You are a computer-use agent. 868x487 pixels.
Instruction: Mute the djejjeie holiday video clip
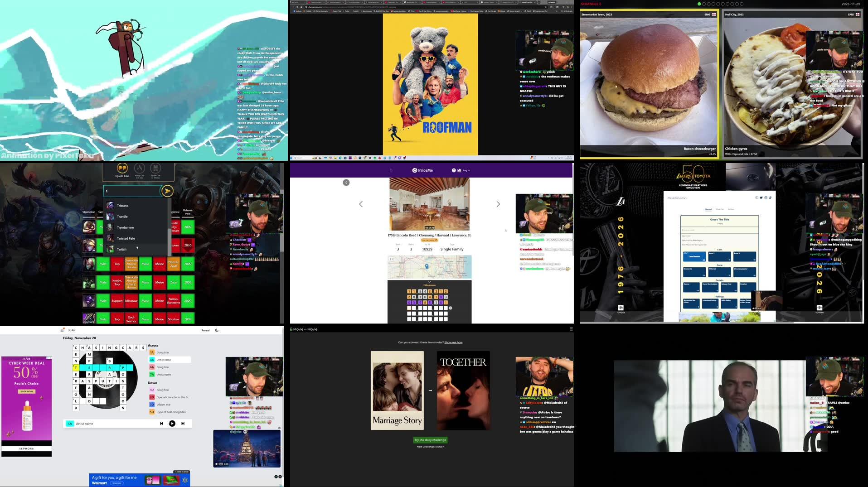[x=217, y=464]
